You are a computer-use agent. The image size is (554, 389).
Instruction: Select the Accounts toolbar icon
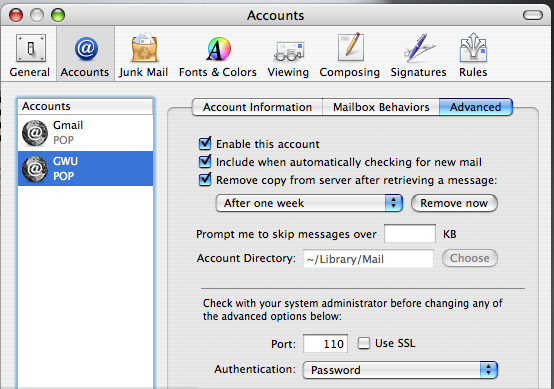[85, 55]
